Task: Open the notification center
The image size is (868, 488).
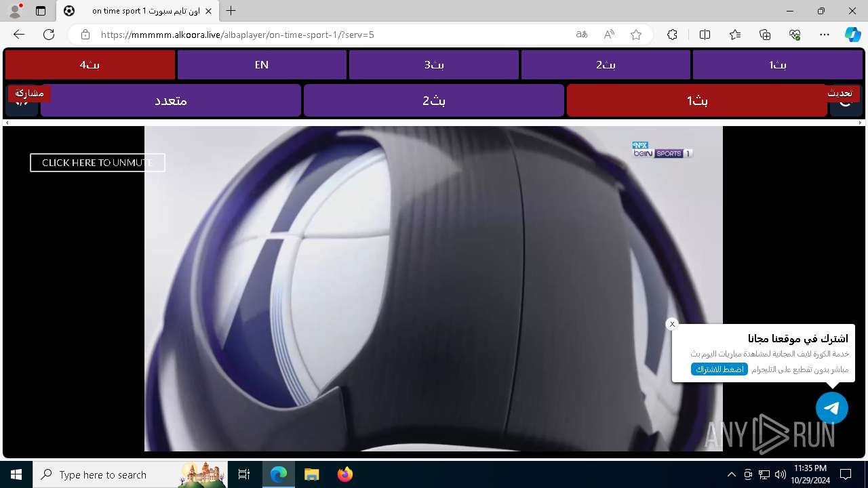Action: tap(846, 474)
